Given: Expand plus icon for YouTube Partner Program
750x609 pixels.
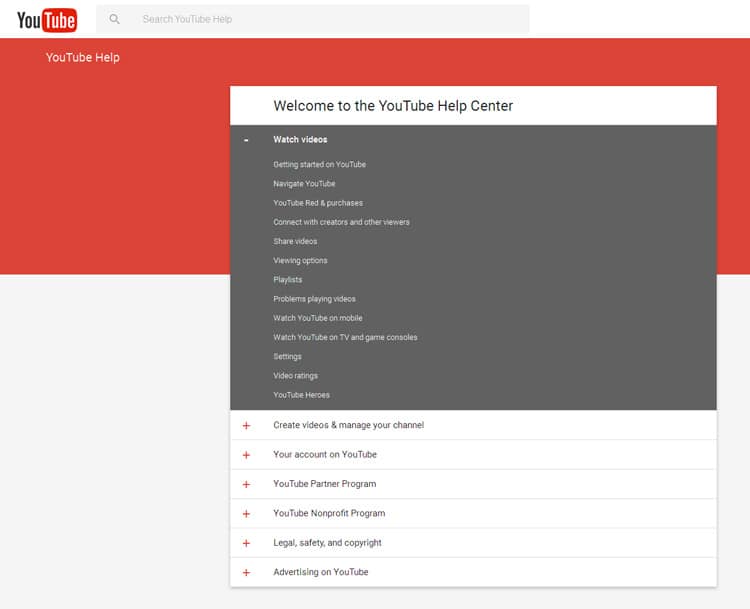Looking at the screenshot, I should click(x=246, y=485).
